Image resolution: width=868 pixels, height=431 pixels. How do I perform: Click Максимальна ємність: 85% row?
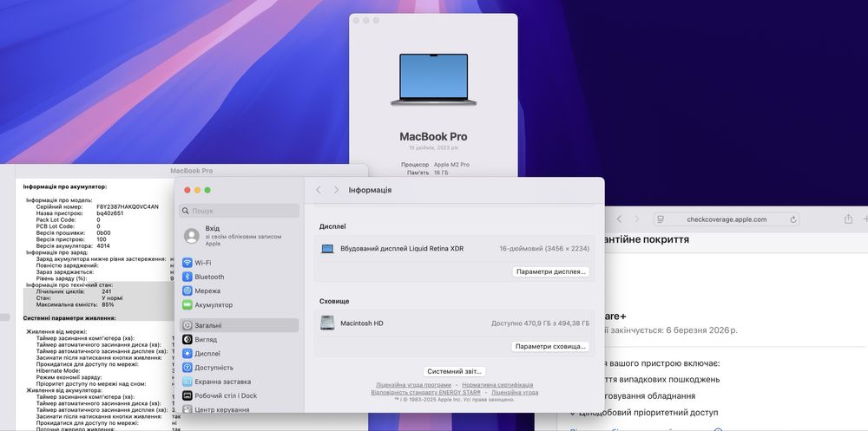pyautogui.click(x=76, y=304)
